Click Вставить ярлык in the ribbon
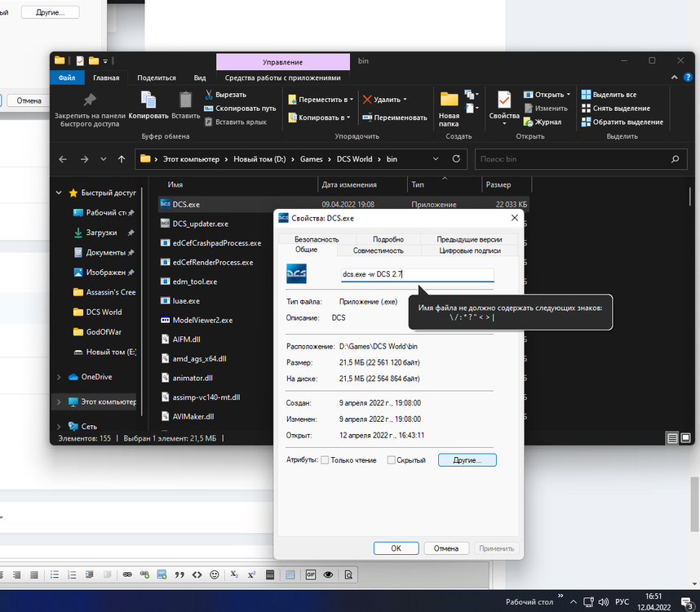Image resolution: width=700 pixels, height=612 pixels. coord(235,122)
